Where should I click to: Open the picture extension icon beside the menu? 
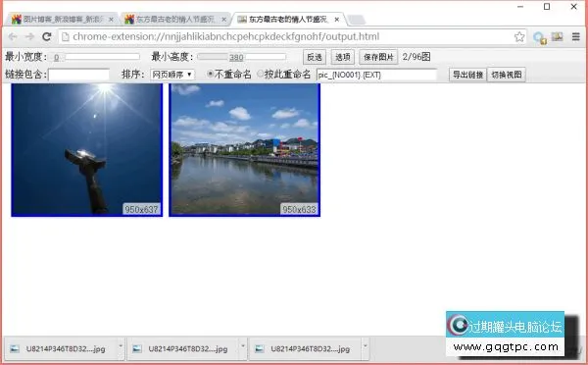[558, 36]
